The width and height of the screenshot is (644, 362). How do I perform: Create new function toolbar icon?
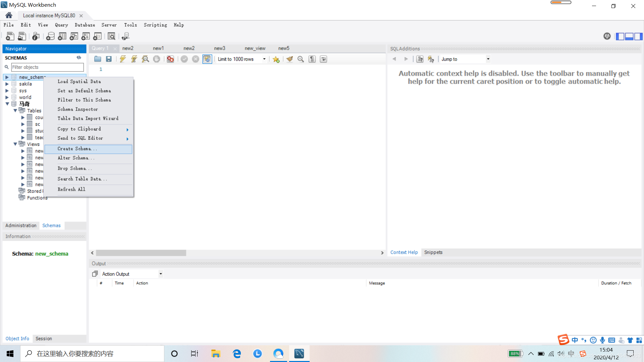98,36
